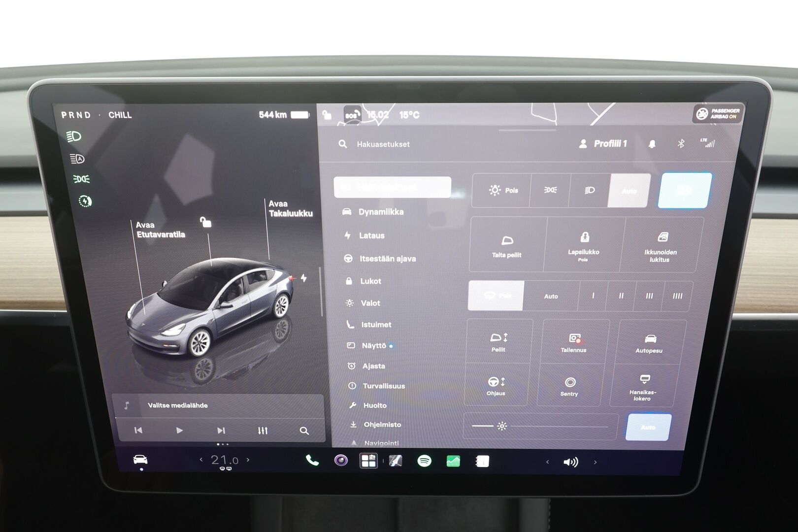Open charge port via lightning bolt icon
This screenshot has height=532, width=798.
tap(304, 278)
